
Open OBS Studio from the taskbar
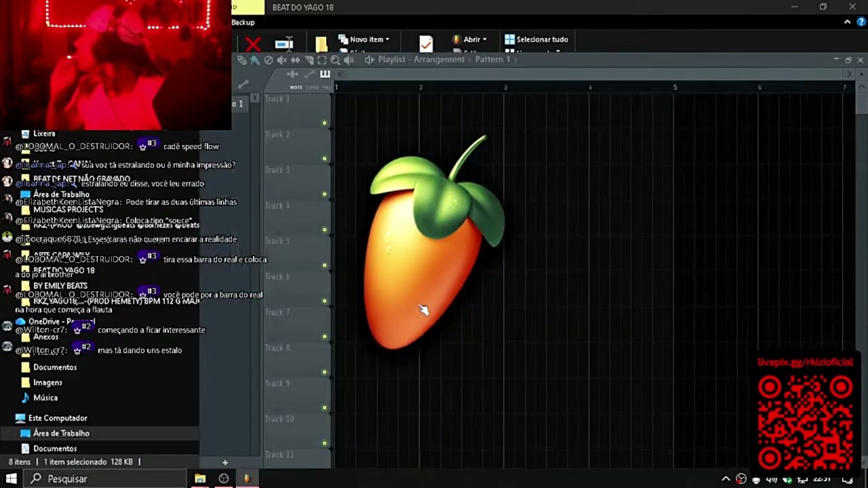pos(224,479)
